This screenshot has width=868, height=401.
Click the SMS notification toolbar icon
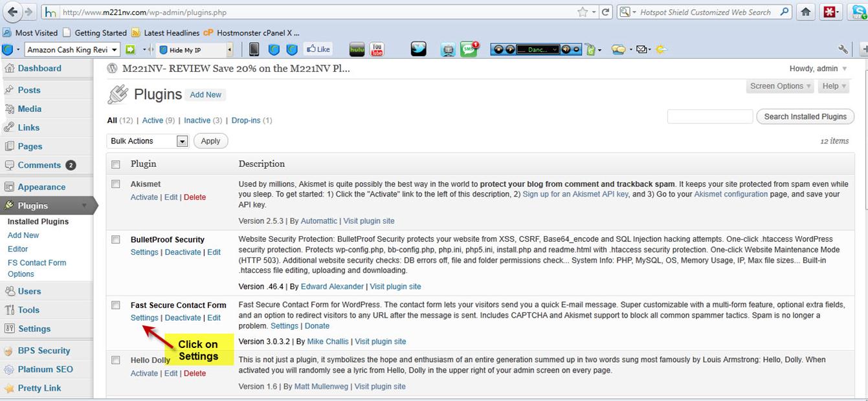coord(469,49)
